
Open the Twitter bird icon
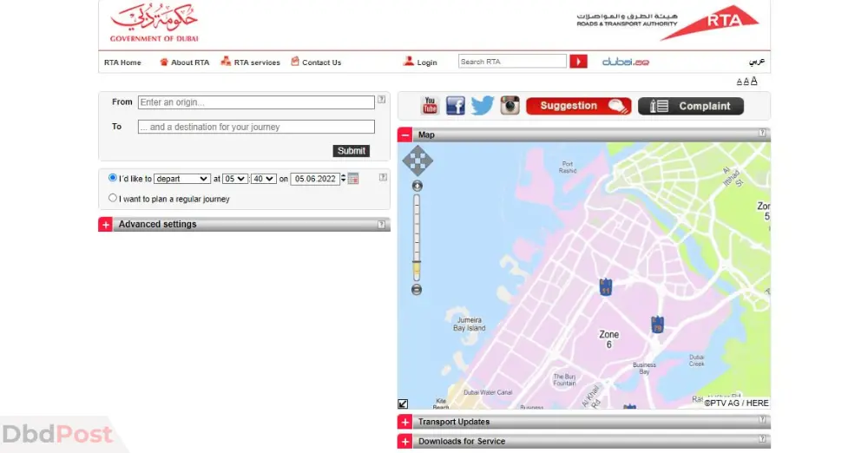pos(482,105)
